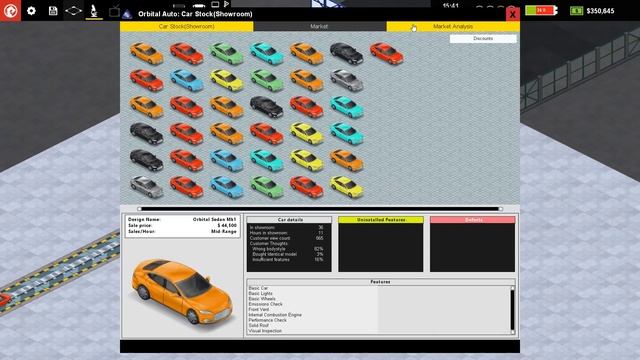This screenshot has width=640, height=360.
Task: Switch to Car Stock(Showroom) tab
Action: pyautogui.click(x=187, y=27)
